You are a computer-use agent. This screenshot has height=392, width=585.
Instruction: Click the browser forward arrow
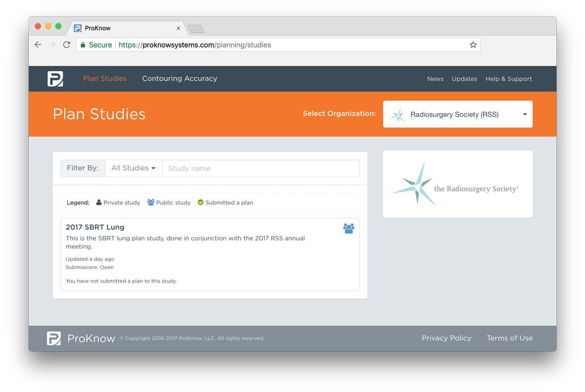(52, 45)
